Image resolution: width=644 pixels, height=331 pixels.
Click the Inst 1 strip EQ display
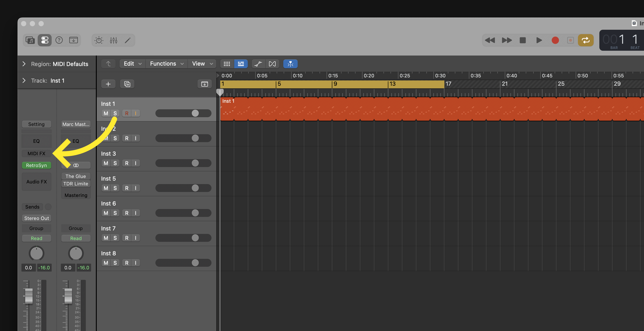[37, 141]
